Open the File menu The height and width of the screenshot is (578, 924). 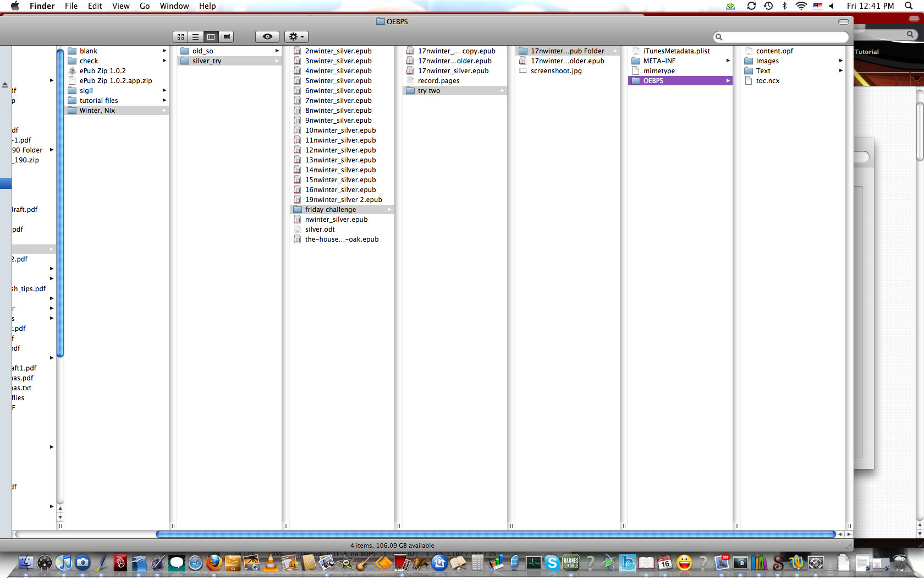(x=71, y=6)
